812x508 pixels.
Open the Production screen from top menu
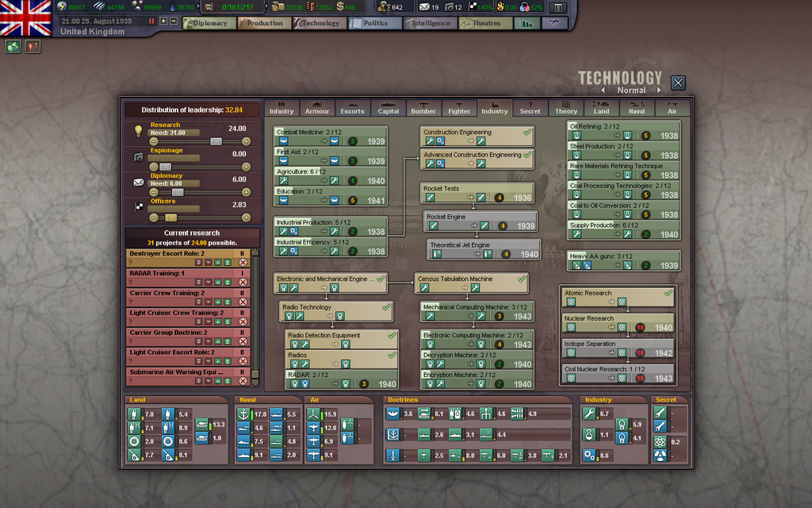point(264,23)
